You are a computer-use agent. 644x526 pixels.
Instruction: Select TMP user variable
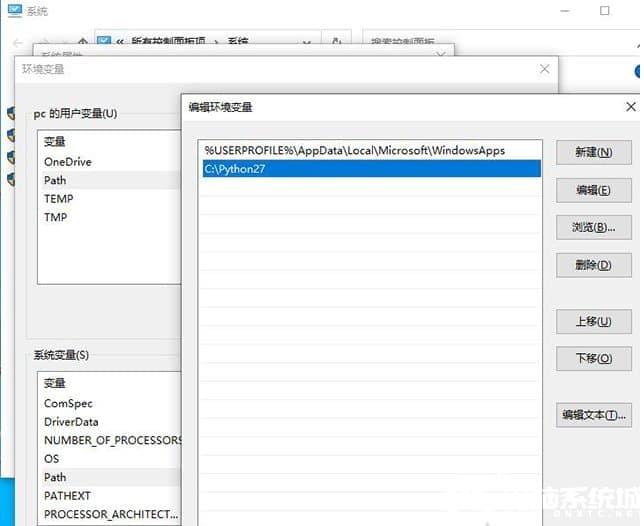click(111, 217)
